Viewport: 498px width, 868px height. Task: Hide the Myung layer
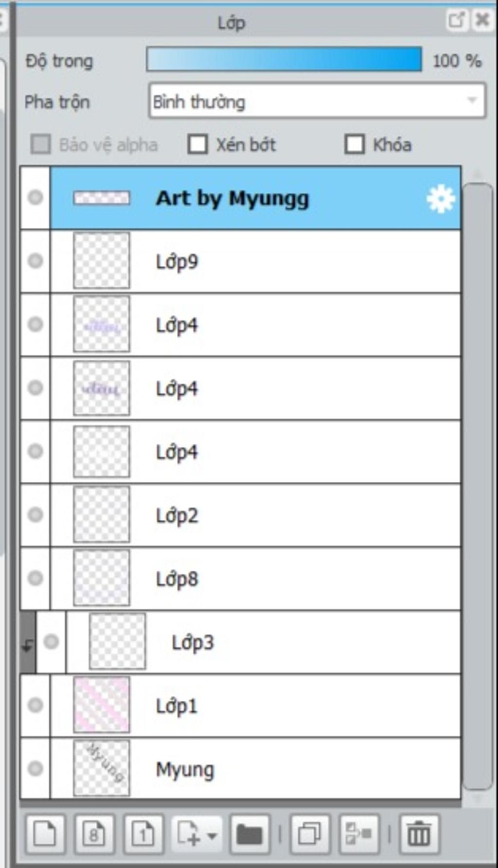pos(35,768)
